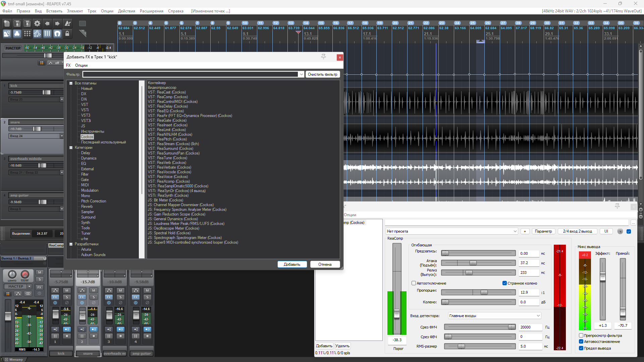Open the Файл menu
This screenshot has width=644, height=362.
coord(7,11)
